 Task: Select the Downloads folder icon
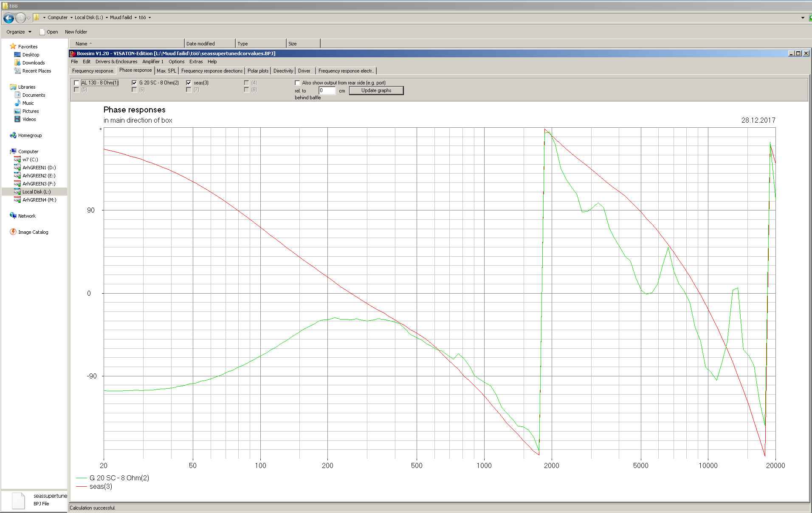tap(17, 63)
